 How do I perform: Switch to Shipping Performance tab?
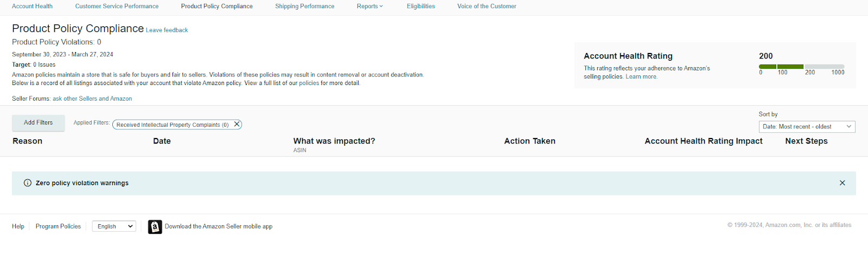click(x=304, y=6)
